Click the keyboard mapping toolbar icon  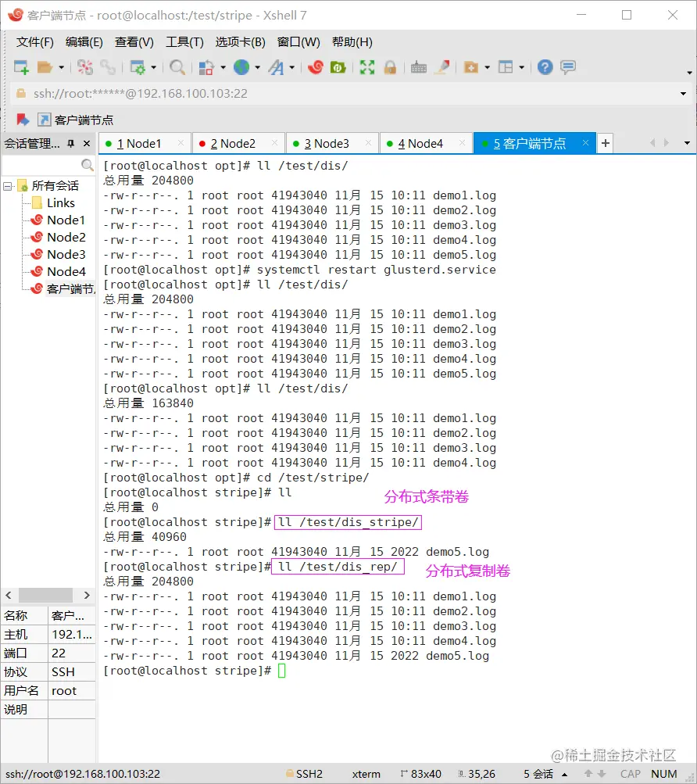point(419,67)
